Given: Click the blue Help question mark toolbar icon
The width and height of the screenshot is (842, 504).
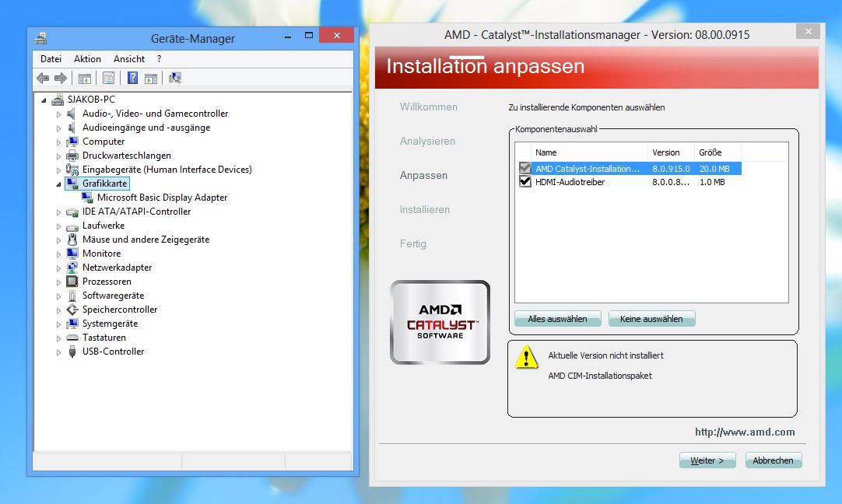Looking at the screenshot, I should [x=132, y=79].
